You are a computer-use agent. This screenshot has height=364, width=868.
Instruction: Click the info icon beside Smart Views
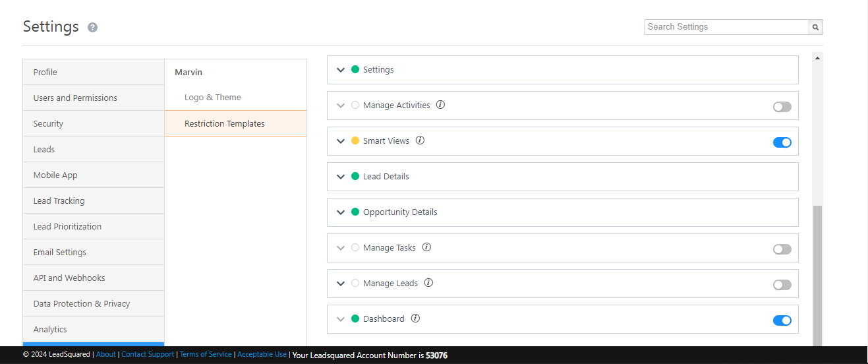tap(420, 140)
